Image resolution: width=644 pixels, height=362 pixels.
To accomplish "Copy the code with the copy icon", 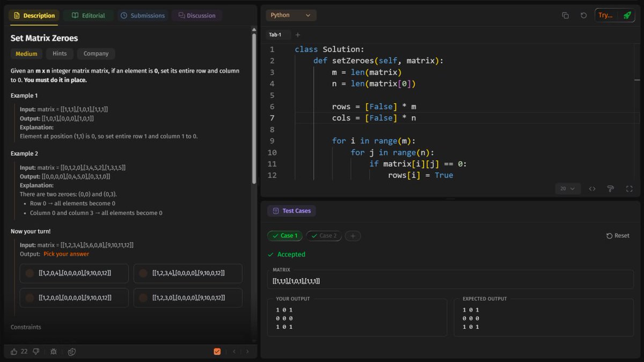I will (565, 16).
